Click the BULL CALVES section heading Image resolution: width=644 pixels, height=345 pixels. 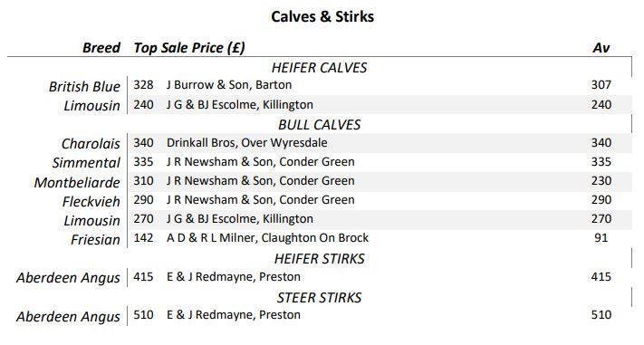319,124
